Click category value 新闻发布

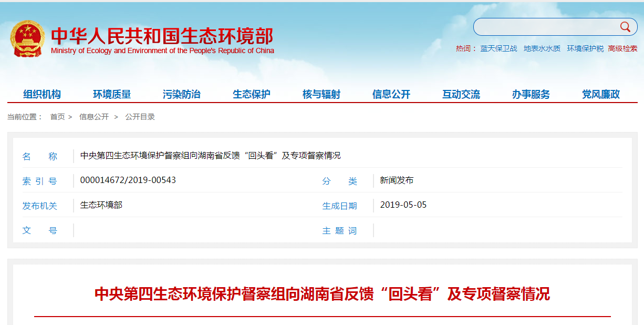[397, 180]
